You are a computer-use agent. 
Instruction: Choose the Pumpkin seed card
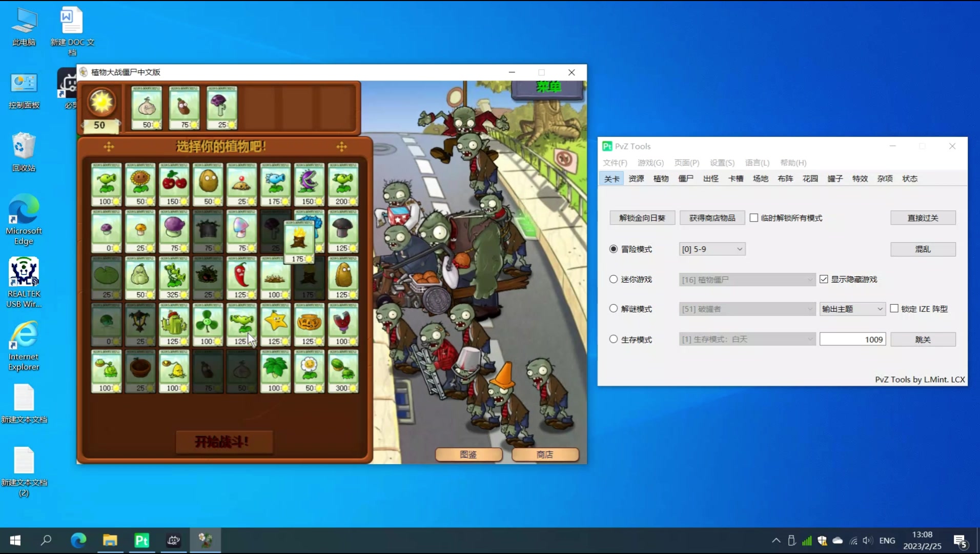309,325
